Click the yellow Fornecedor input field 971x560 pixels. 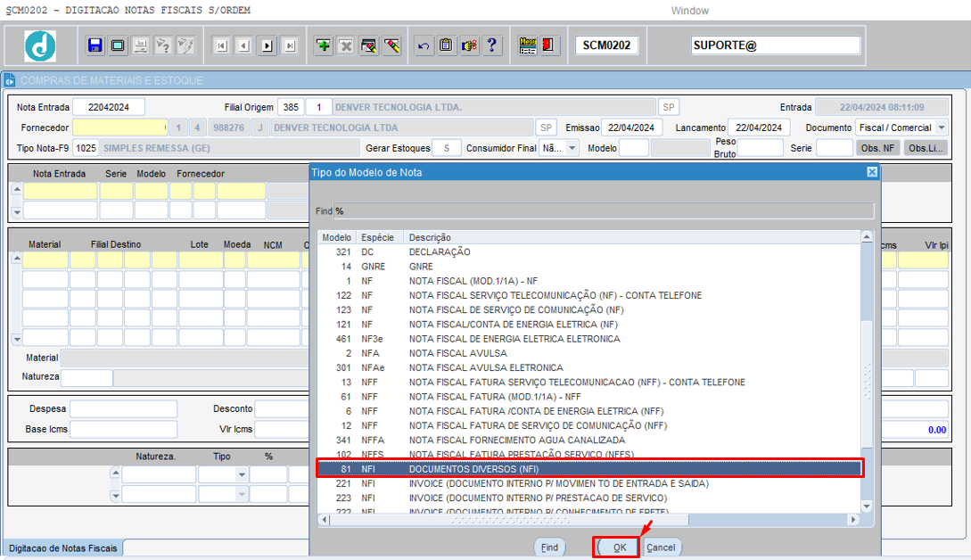(x=119, y=128)
